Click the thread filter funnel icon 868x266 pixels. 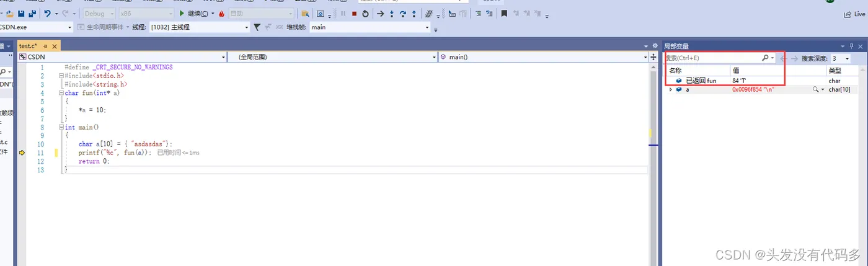pyautogui.click(x=257, y=27)
